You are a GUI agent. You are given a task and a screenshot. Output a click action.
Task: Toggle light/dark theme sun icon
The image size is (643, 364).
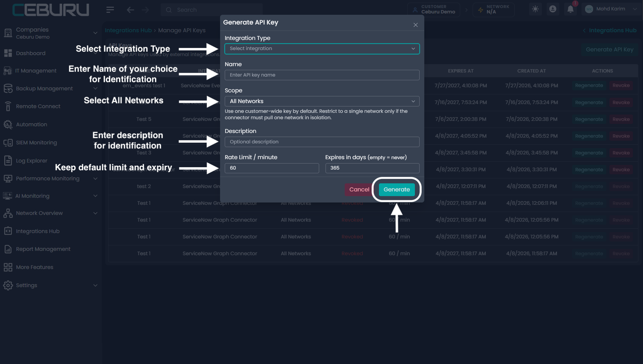[535, 9]
